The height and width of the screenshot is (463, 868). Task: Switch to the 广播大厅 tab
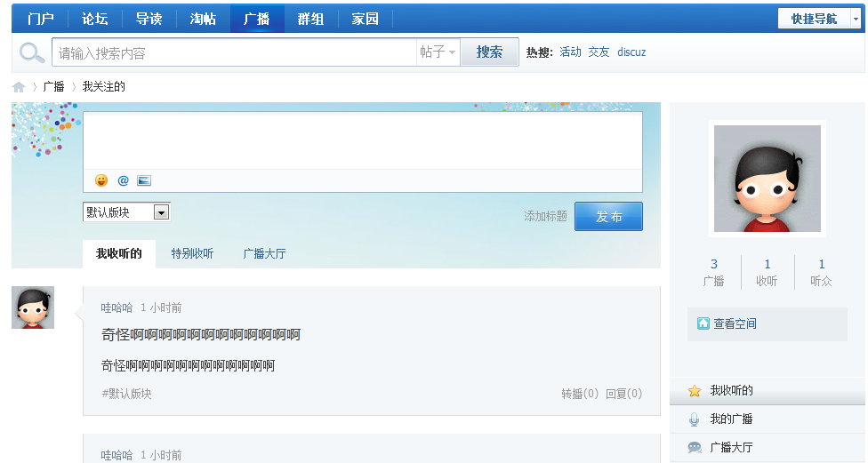[265, 254]
